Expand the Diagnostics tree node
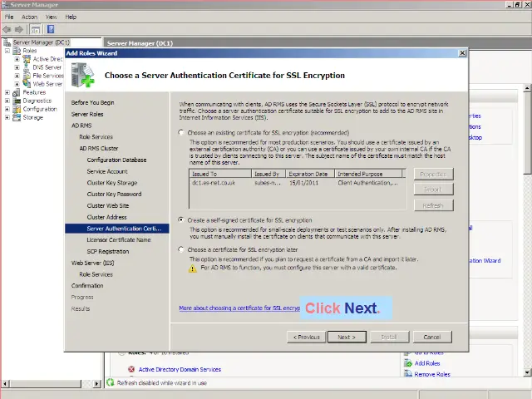Image resolution: width=532 pixels, height=399 pixels. (x=7, y=101)
